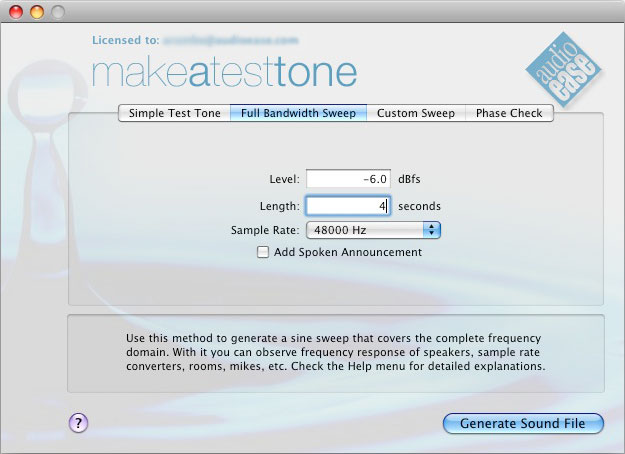Go to the Phase Check tab
Screen dimensions: 625x454
[x=509, y=113]
